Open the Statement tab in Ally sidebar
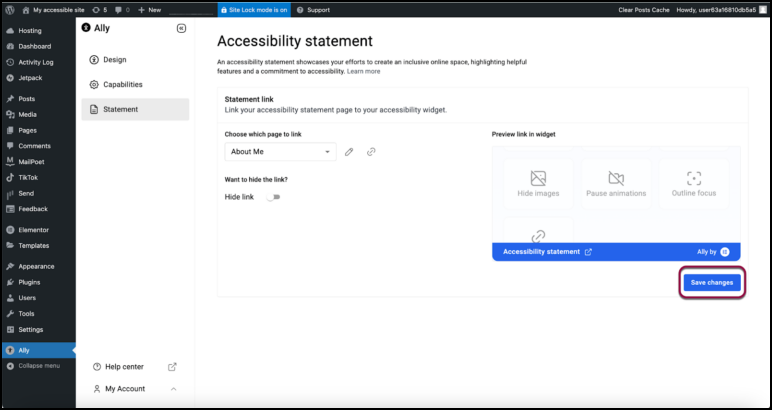 (x=121, y=109)
